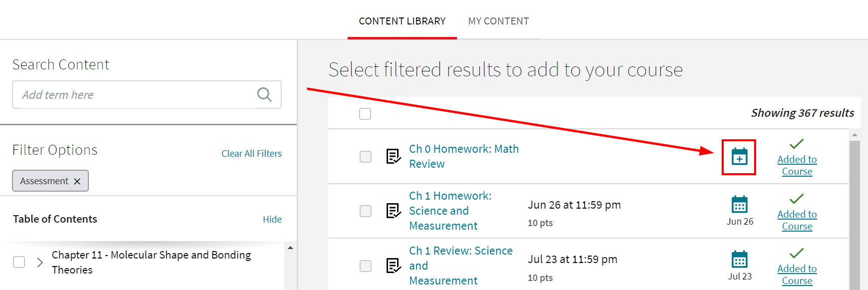Viewport: 868px width, 290px height.
Task: Open the calendar scheduler for Ch 0 Homework
Action: [739, 157]
